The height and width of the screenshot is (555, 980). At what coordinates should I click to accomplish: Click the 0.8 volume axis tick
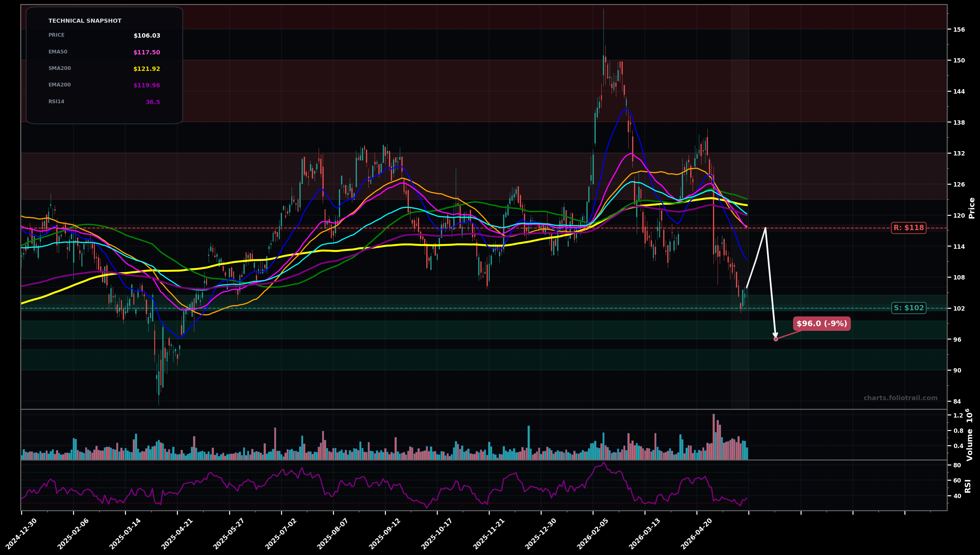click(958, 431)
